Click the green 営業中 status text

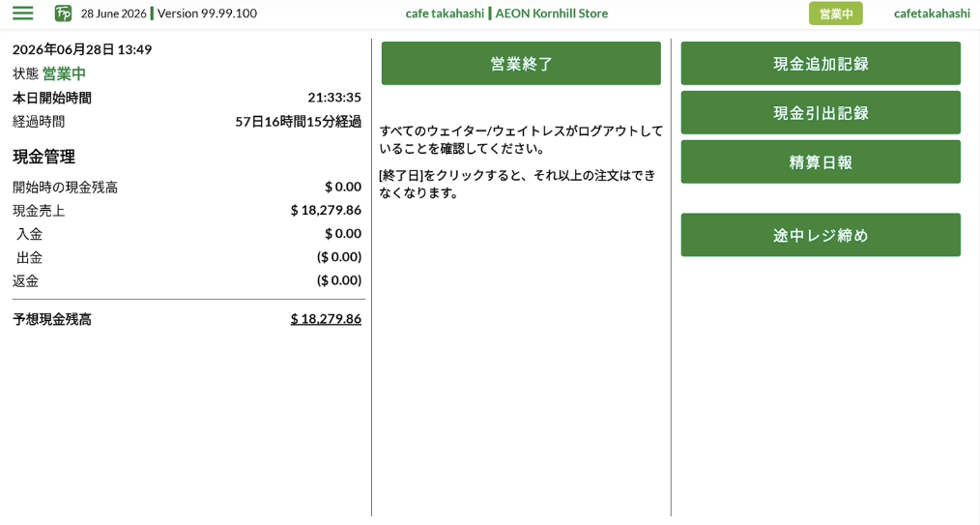point(64,73)
